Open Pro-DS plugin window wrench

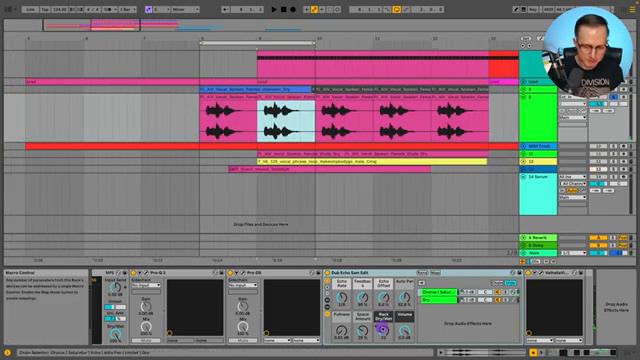click(243, 273)
